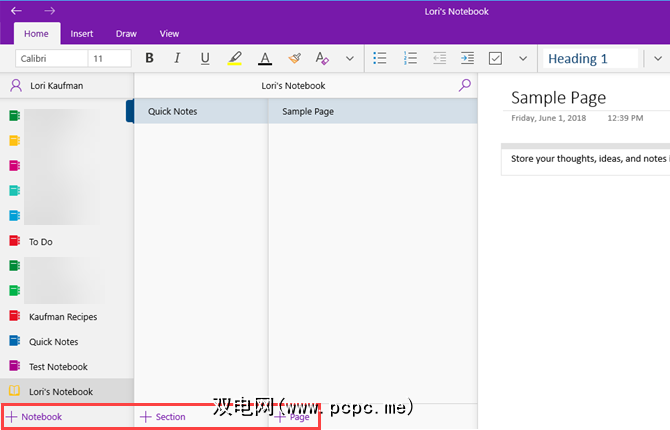Apply yellow text highlight color
670x430 pixels.
pyautogui.click(x=234, y=58)
